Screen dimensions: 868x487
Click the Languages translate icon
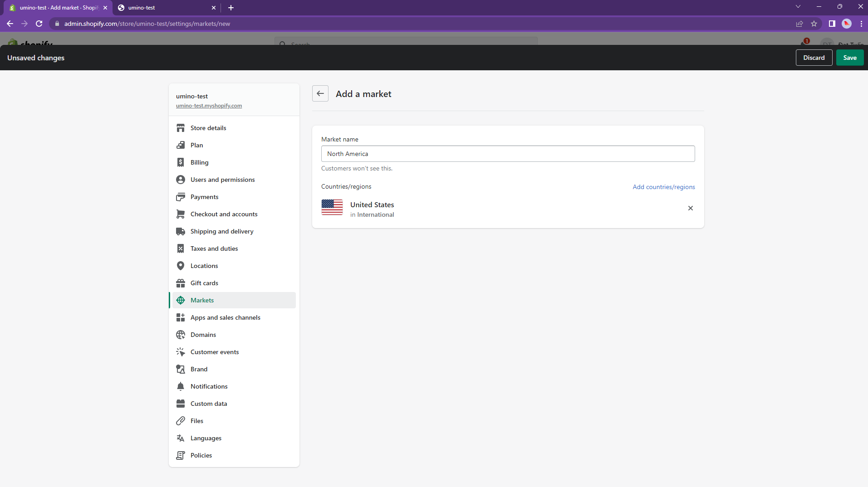(x=181, y=438)
